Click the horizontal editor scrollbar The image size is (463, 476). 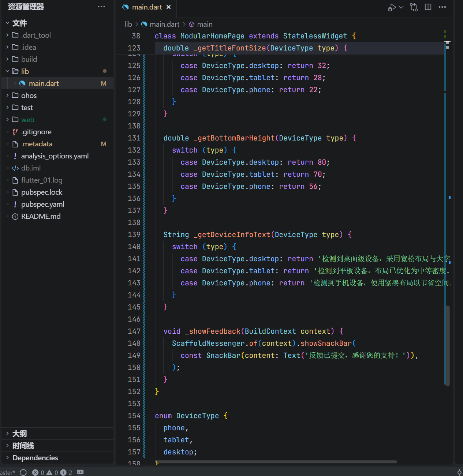coord(275,462)
